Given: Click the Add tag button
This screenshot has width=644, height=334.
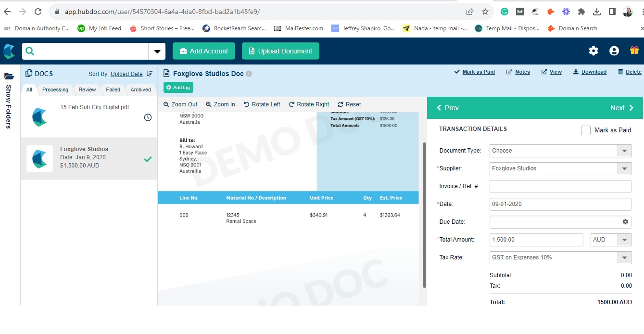Looking at the screenshot, I should click(x=178, y=88).
